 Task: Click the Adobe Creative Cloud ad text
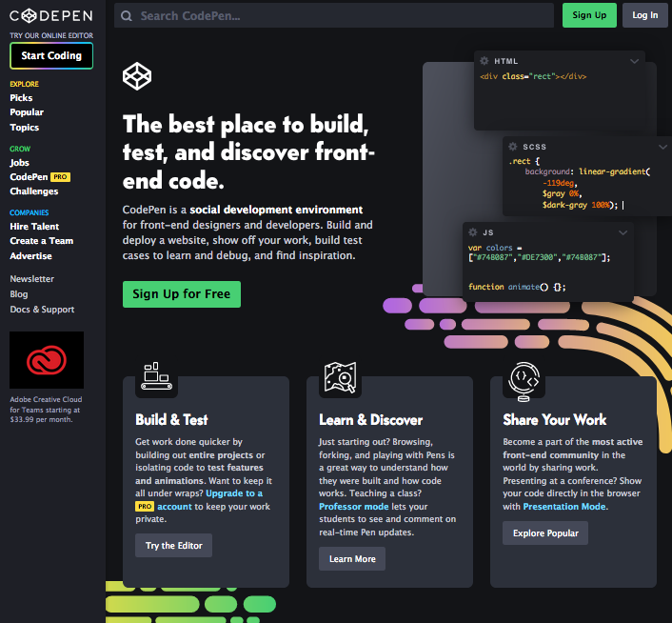(46, 410)
